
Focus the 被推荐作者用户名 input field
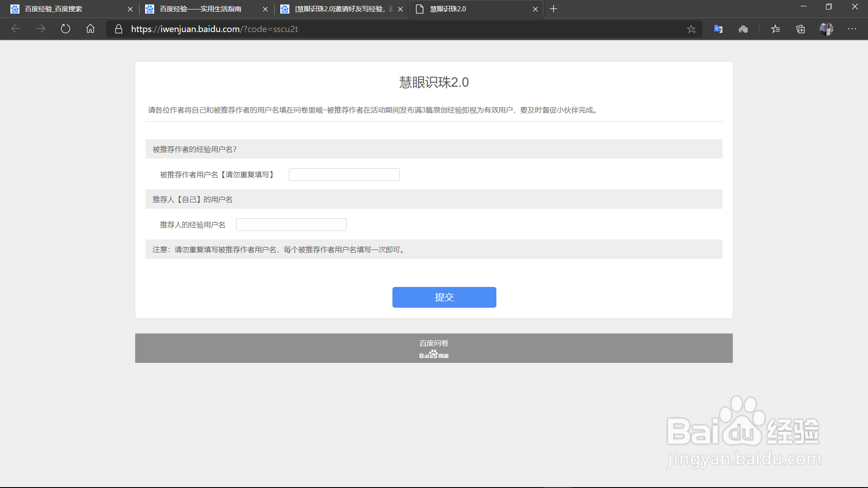click(344, 174)
